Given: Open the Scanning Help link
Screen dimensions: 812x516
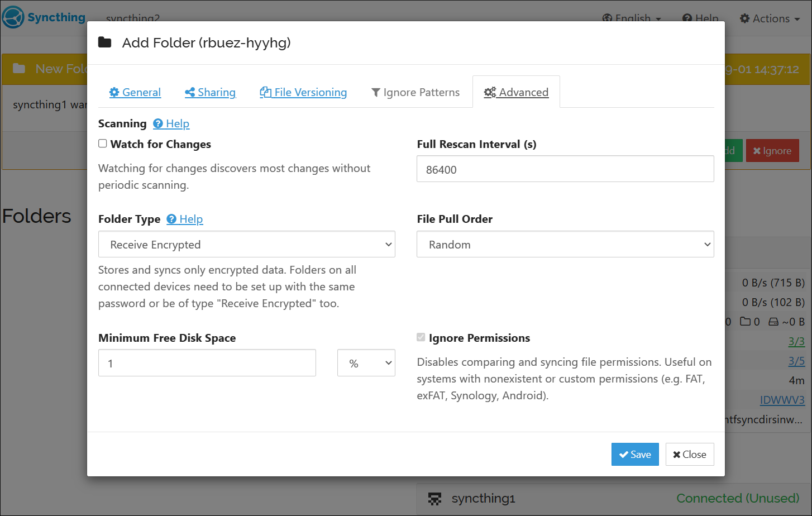Looking at the screenshot, I should (171, 123).
